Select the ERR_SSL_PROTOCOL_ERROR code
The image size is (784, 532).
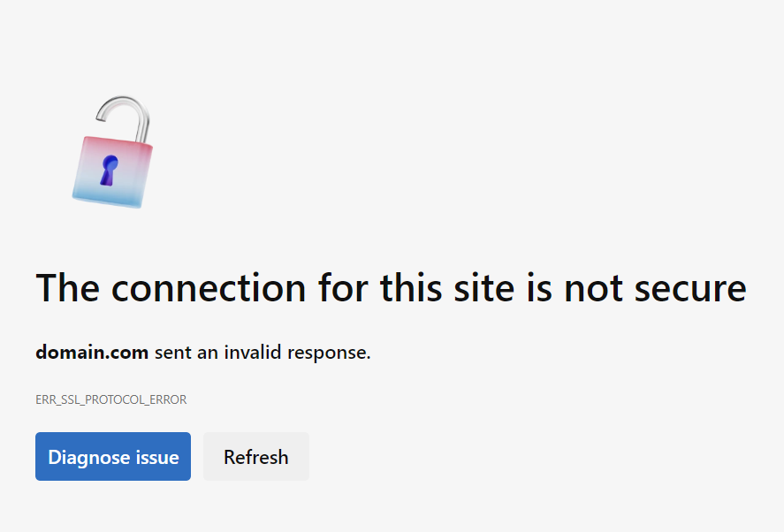pos(110,399)
